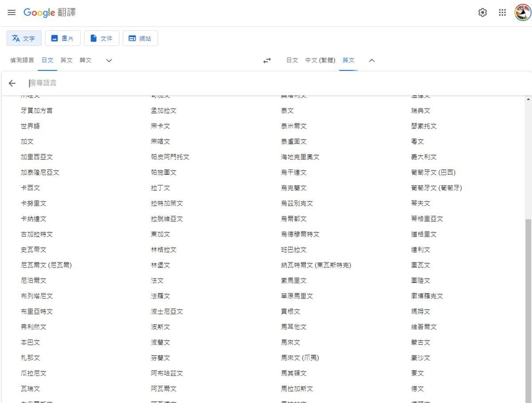Swap source and target languages
This screenshot has width=532, height=403.
[x=267, y=60]
